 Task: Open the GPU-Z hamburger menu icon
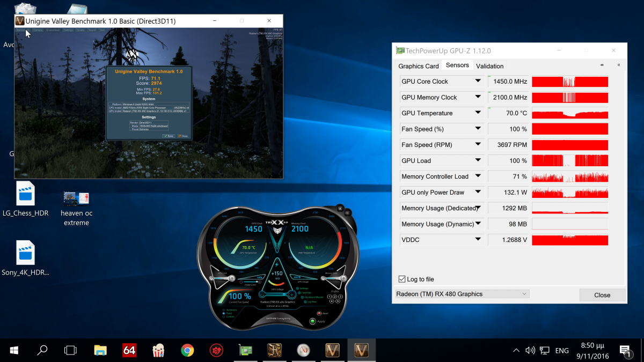(619, 65)
